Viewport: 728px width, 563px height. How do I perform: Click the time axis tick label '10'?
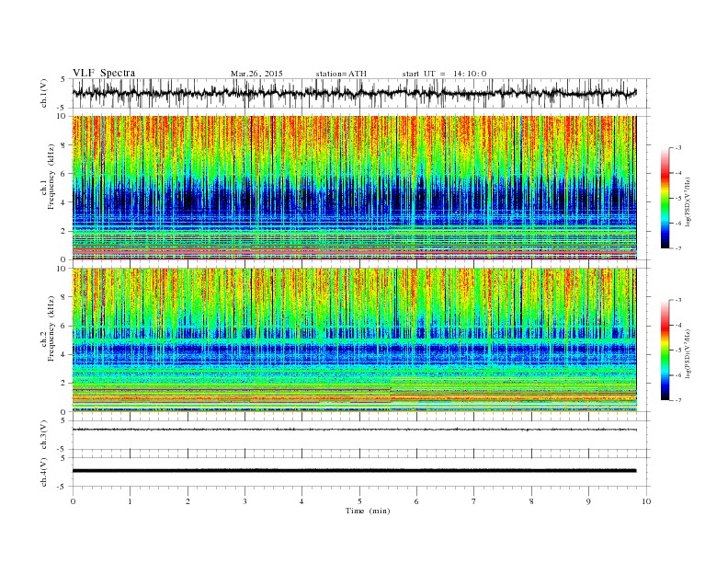646,501
